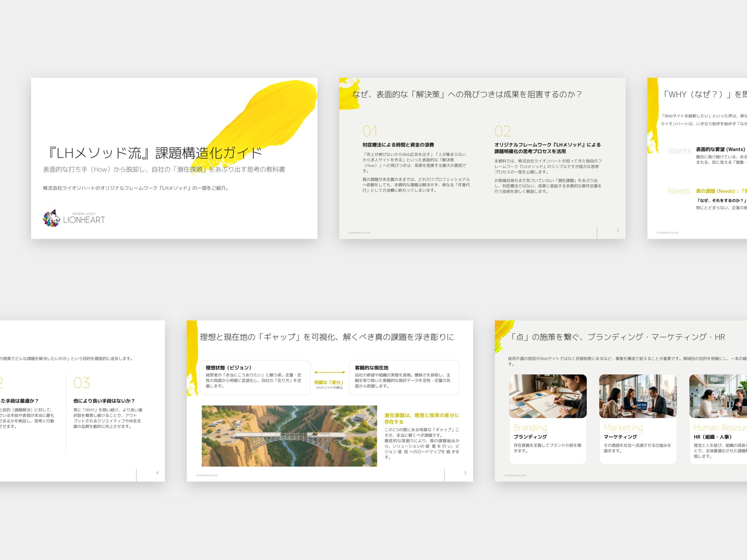Select the yellow Branding label
747x560 pixels.
(530, 427)
